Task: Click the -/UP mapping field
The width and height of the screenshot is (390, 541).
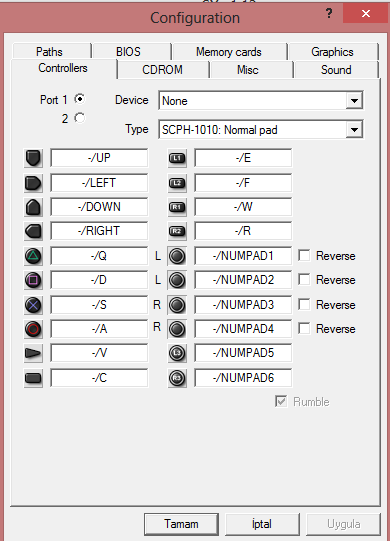Action: click(x=99, y=158)
